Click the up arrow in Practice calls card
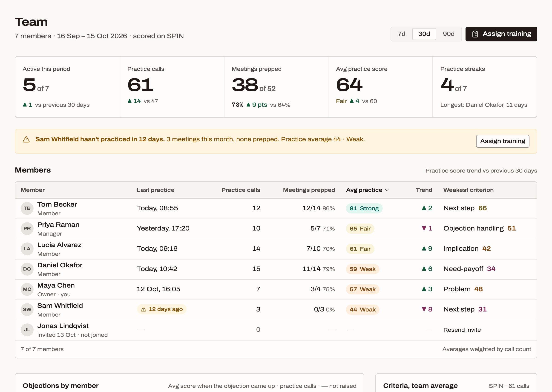Screen dimensions: 552x392 [x=129, y=101]
